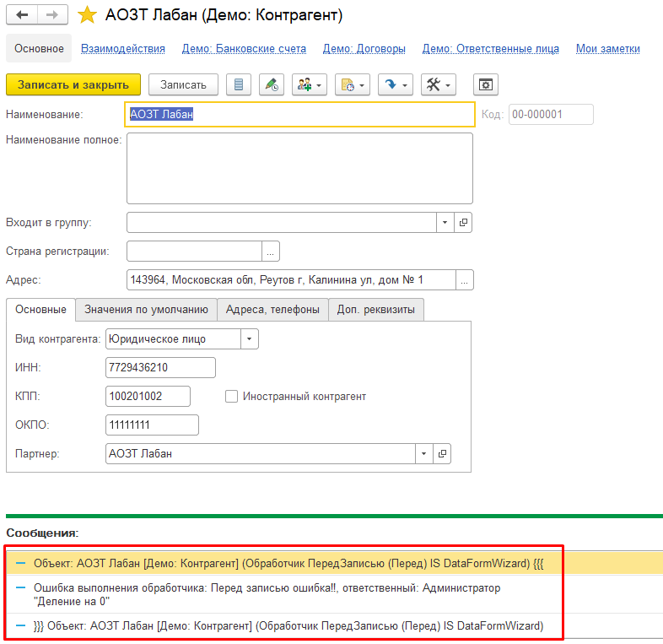Image resolution: width=663 pixels, height=644 pixels.
Task: Click the Код field
Action: coord(551,114)
